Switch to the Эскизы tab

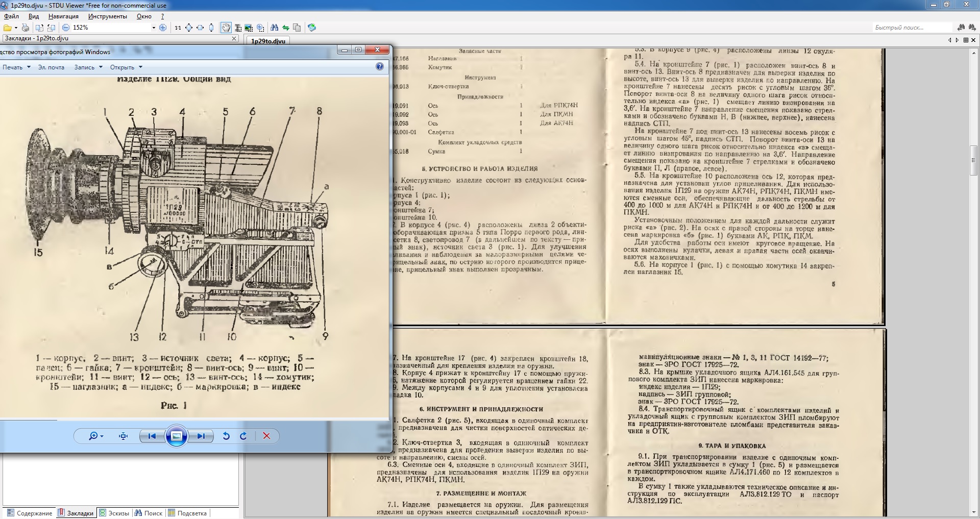114,513
